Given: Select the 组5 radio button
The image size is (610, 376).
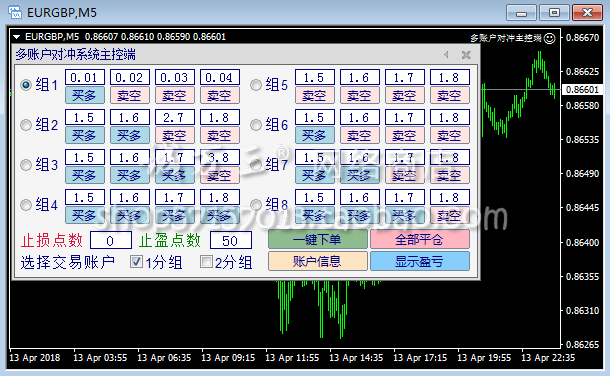Looking at the screenshot, I should [x=256, y=85].
